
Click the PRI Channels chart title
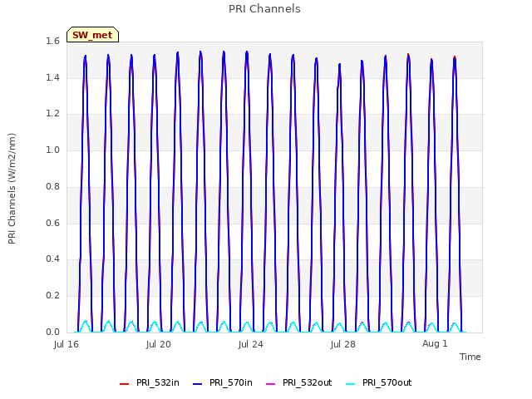[x=264, y=8]
